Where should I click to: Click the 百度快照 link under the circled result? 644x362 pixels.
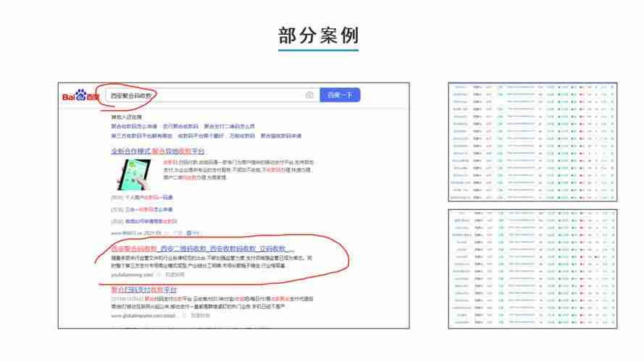coord(175,274)
